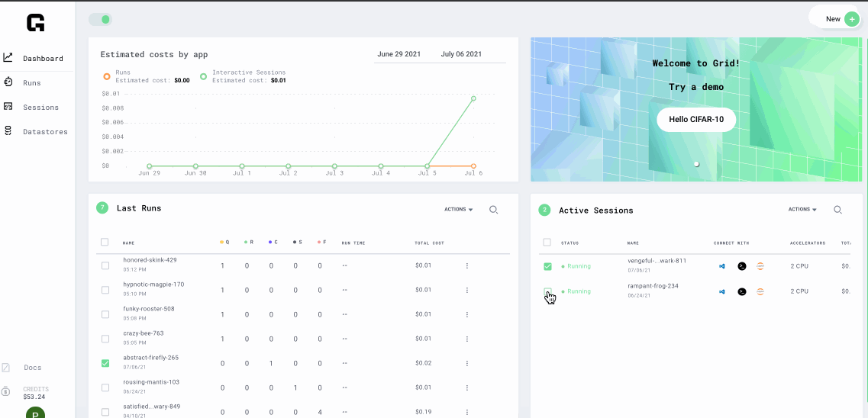
Task: Select the honored-skink-429 run checkbox
Action: click(105, 266)
